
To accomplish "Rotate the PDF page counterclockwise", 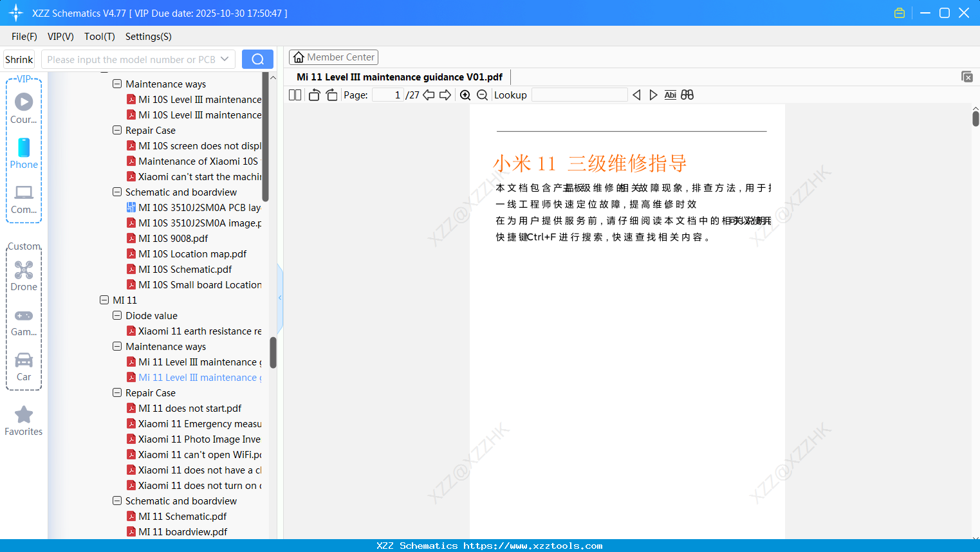I will coord(313,95).
